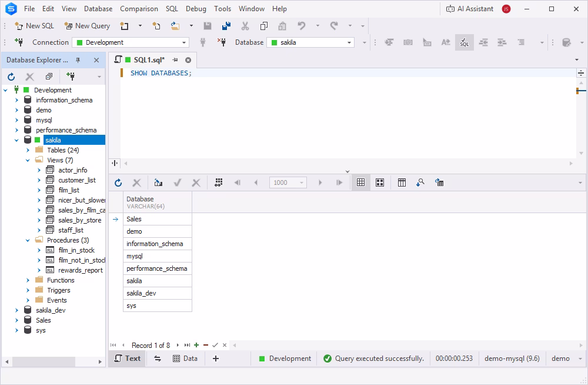Screen dimensions: 588x385
Task: Switch to the Text view tab
Action: [x=128, y=359]
